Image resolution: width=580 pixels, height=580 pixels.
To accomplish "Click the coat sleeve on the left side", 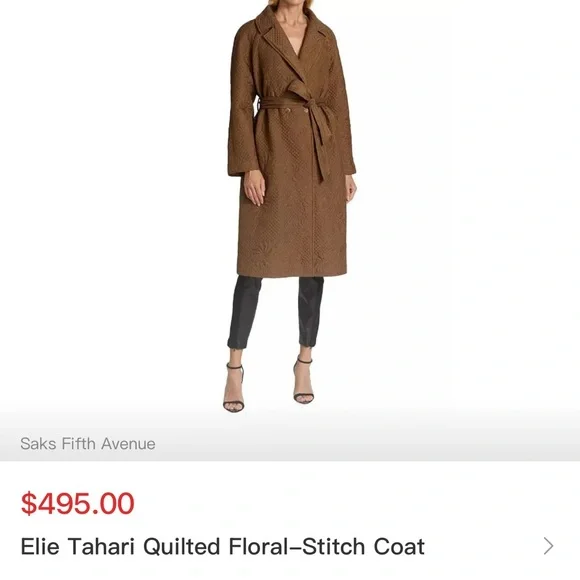I will (242, 104).
